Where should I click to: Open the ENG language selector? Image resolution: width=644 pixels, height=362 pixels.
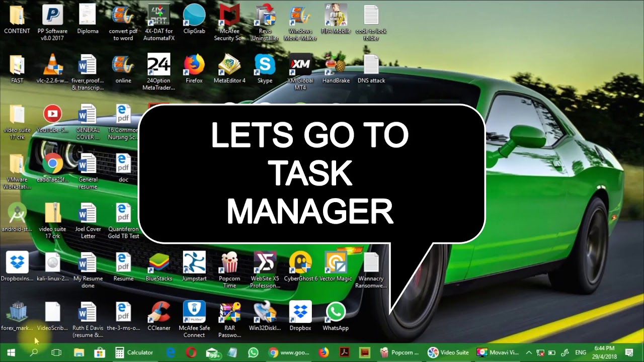pyautogui.click(x=581, y=352)
